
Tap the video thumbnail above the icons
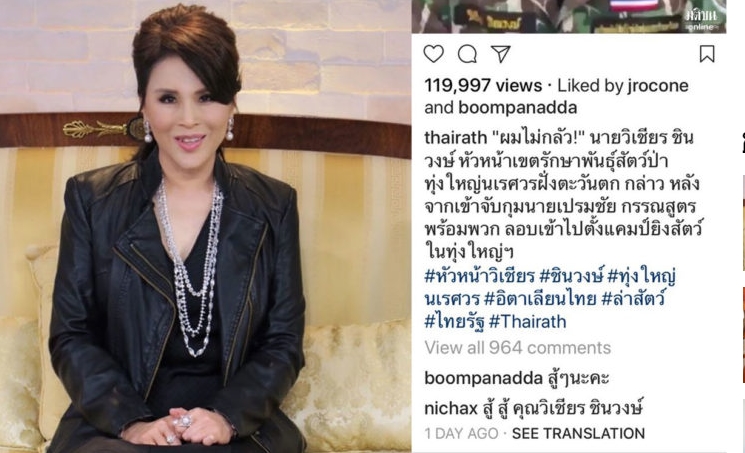(569, 16)
